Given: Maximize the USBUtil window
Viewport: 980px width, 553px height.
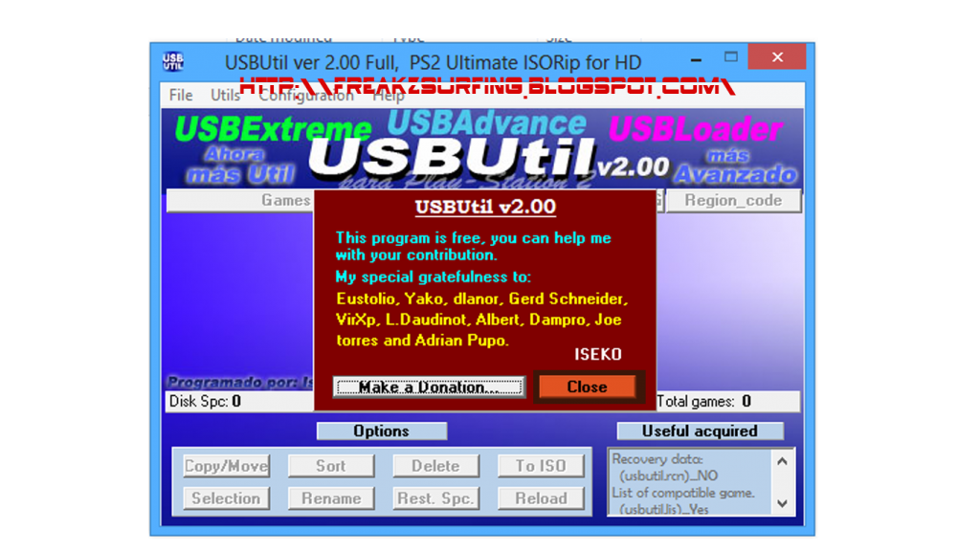Looking at the screenshot, I should [x=730, y=57].
